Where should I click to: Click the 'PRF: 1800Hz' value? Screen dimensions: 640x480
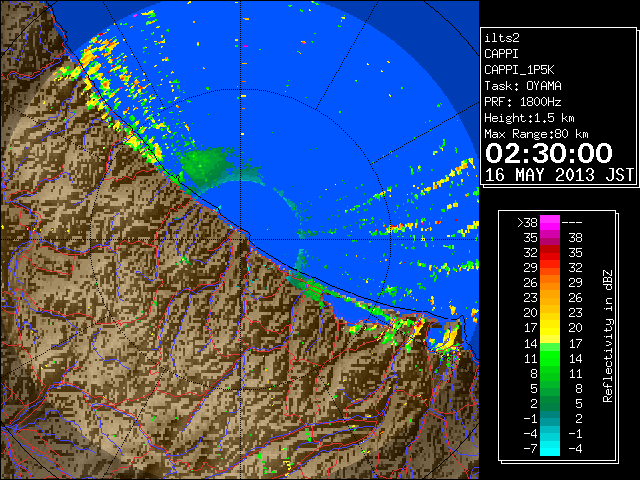pos(523,102)
